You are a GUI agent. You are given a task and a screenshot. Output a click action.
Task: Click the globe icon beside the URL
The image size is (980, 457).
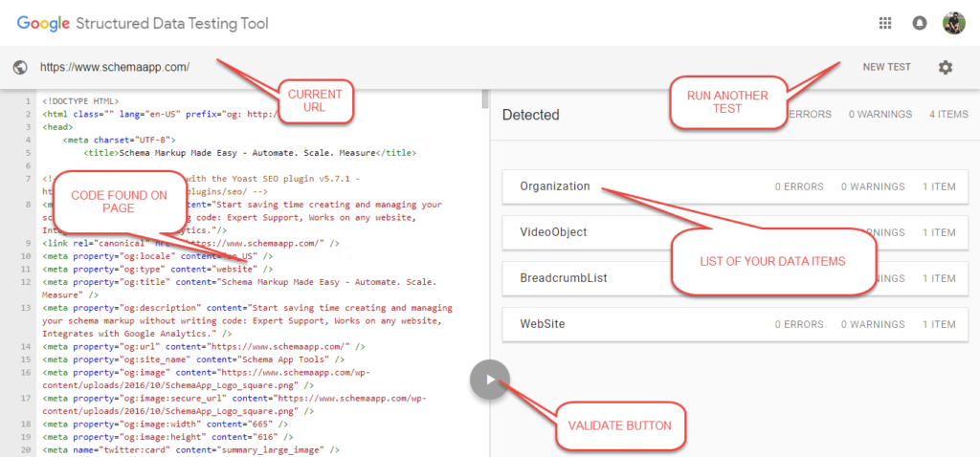tap(20, 67)
